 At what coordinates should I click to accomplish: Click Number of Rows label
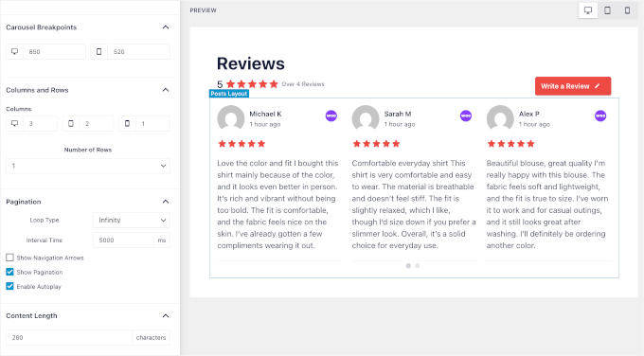[x=88, y=150]
